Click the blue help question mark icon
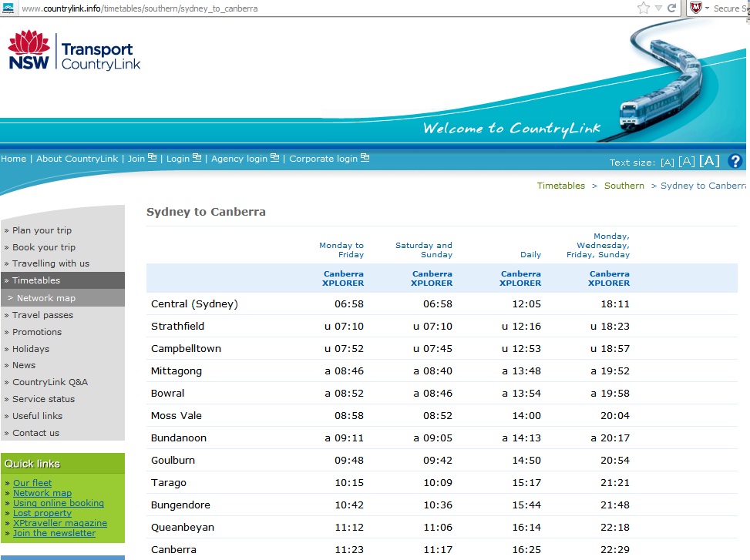 click(x=735, y=161)
